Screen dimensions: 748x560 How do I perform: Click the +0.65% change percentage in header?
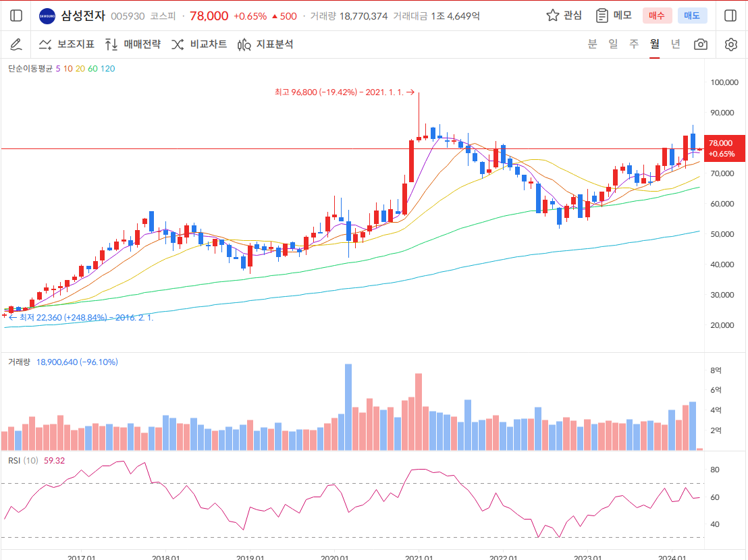pos(250,16)
